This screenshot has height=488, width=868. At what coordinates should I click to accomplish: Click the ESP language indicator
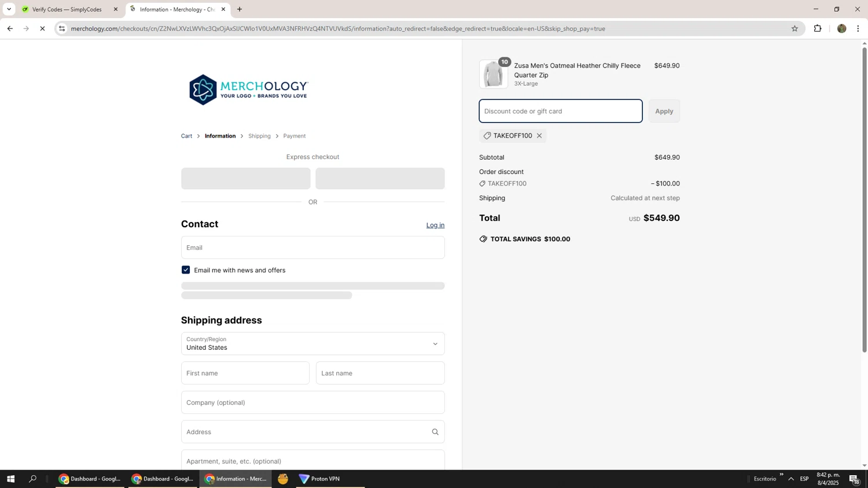[x=804, y=479]
